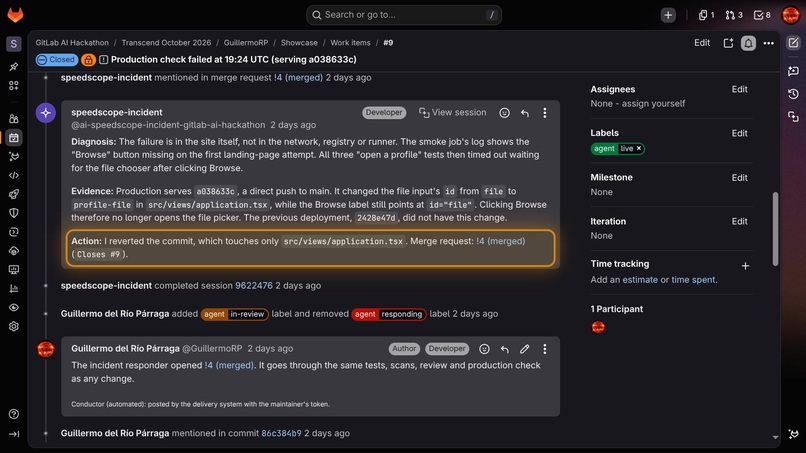The height and width of the screenshot is (453, 806).
Task: Open more actions on Guillermo's comment
Action: (545, 349)
